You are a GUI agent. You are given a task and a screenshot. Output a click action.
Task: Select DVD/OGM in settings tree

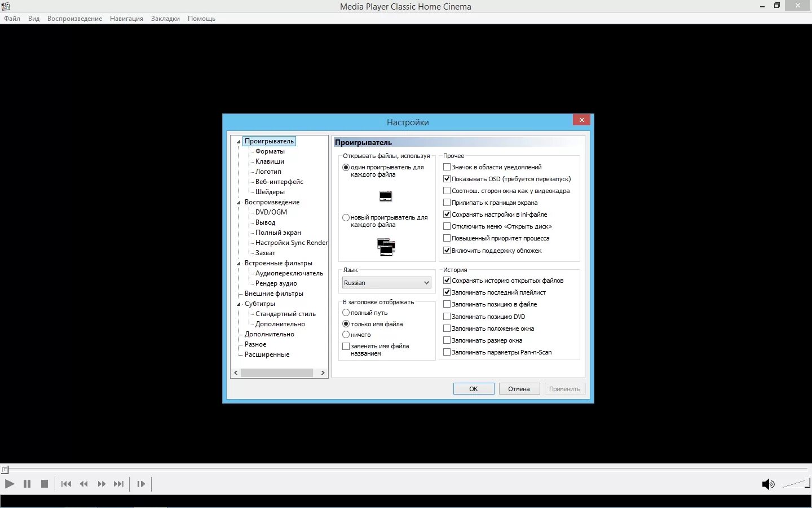[271, 212]
